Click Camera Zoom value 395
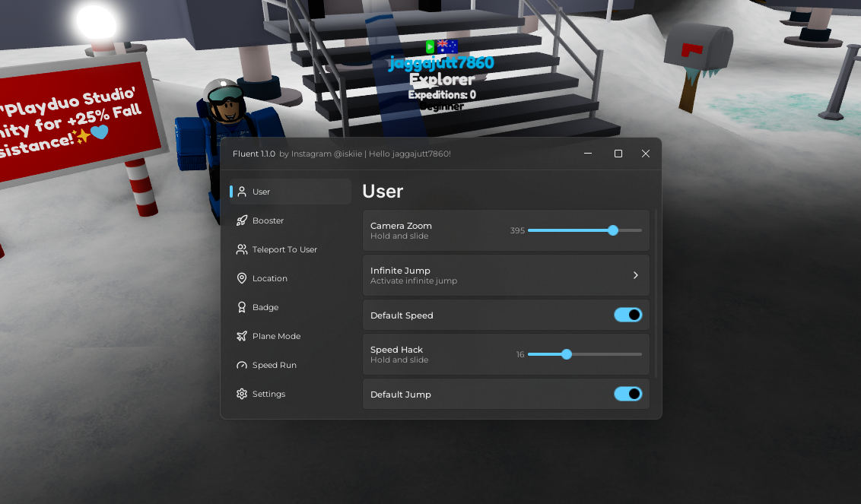Screen dimensions: 861x504 (517, 230)
